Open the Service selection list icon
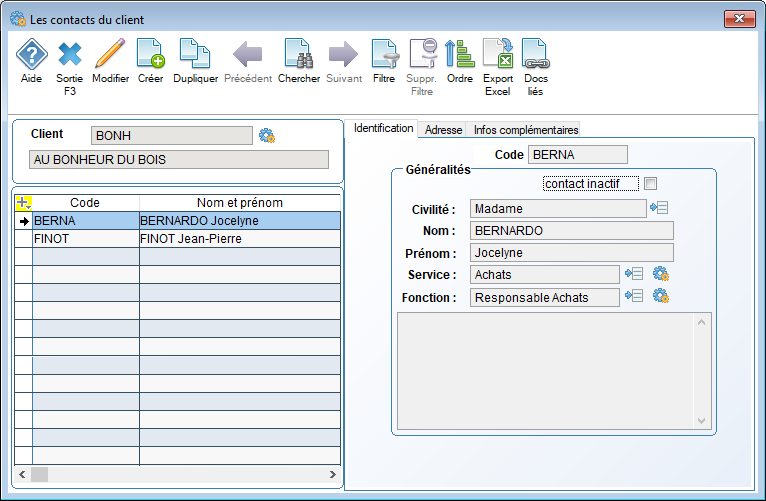Image resolution: width=766 pixels, height=501 pixels. pos(634,273)
